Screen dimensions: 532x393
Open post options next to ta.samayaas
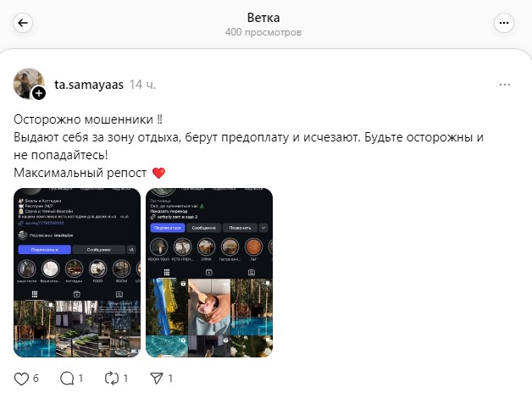[x=505, y=85]
